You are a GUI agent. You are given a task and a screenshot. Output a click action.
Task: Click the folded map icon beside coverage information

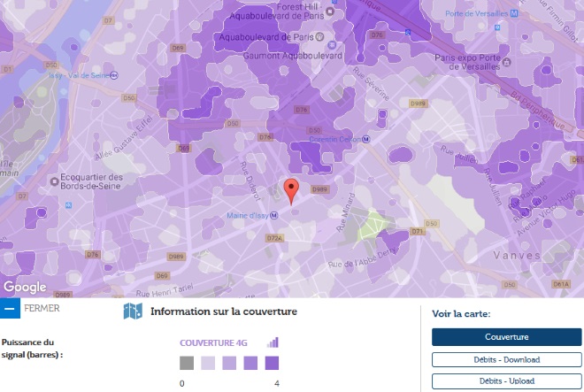[x=133, y=311]
